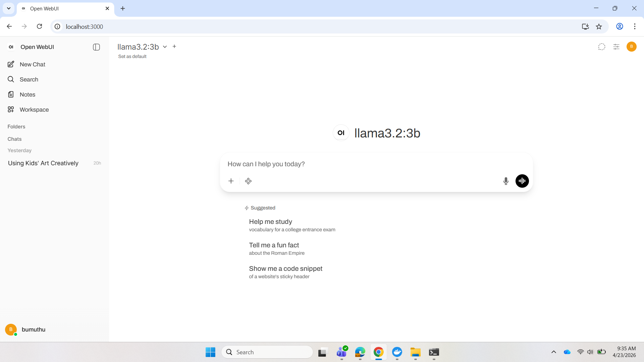Open the Windows Start menu
This screenshot has height=362, width=644.
(x=211, y=352)
